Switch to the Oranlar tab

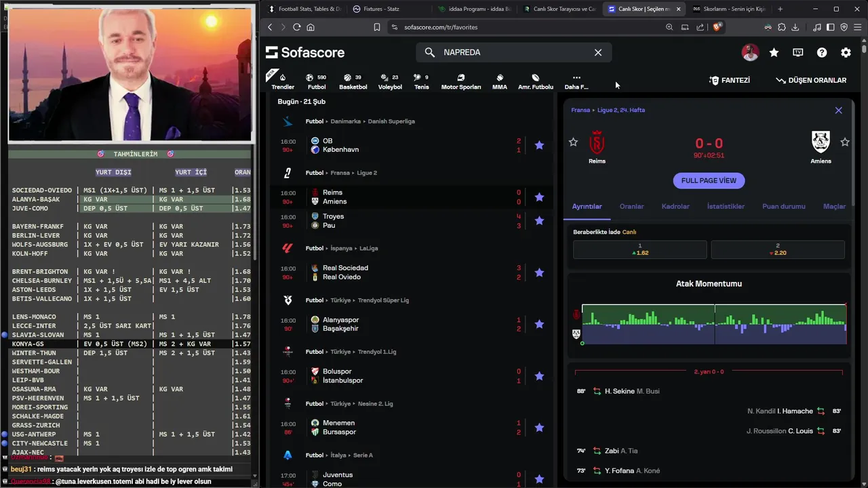pyautogui.click(x=632, y=206)
